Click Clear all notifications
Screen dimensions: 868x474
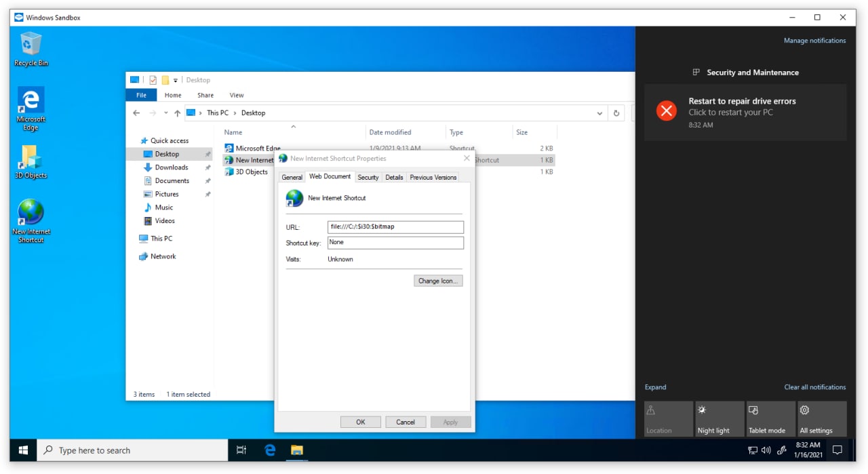point(815,387)
